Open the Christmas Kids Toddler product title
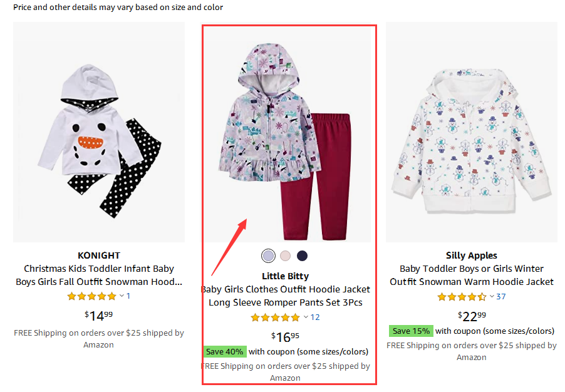This screenshot has width=565, height=392. 99,276
